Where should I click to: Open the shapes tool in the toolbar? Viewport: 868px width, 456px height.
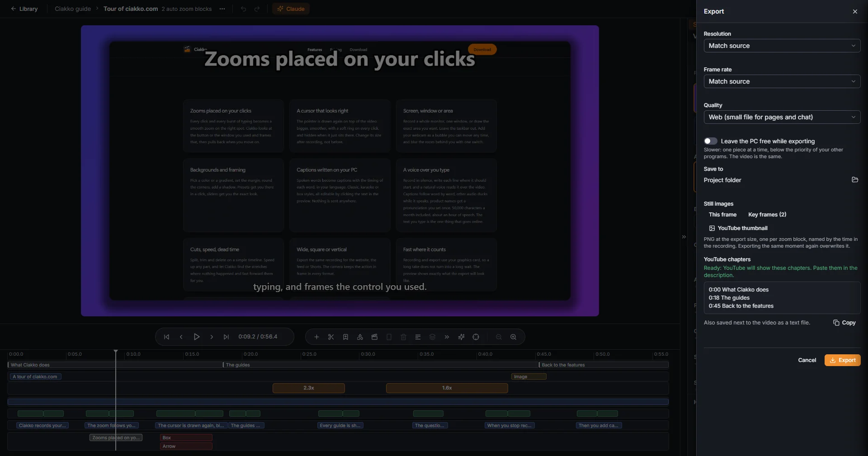[x=360, y=337]
